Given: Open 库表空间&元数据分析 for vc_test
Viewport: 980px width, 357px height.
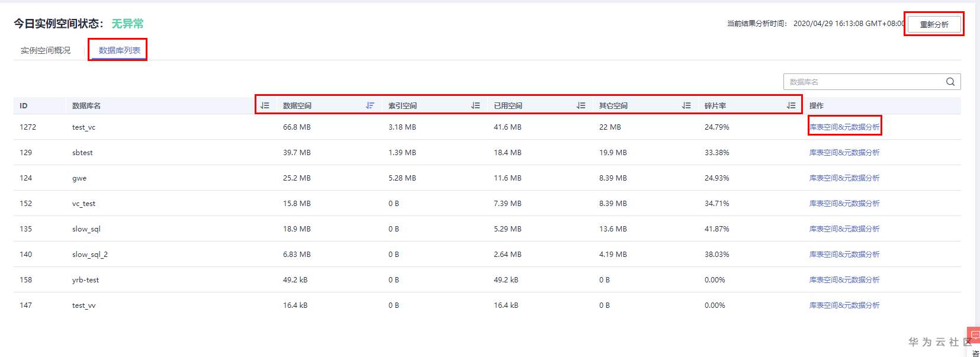Looking at the screenshot, I should (844, 203).
